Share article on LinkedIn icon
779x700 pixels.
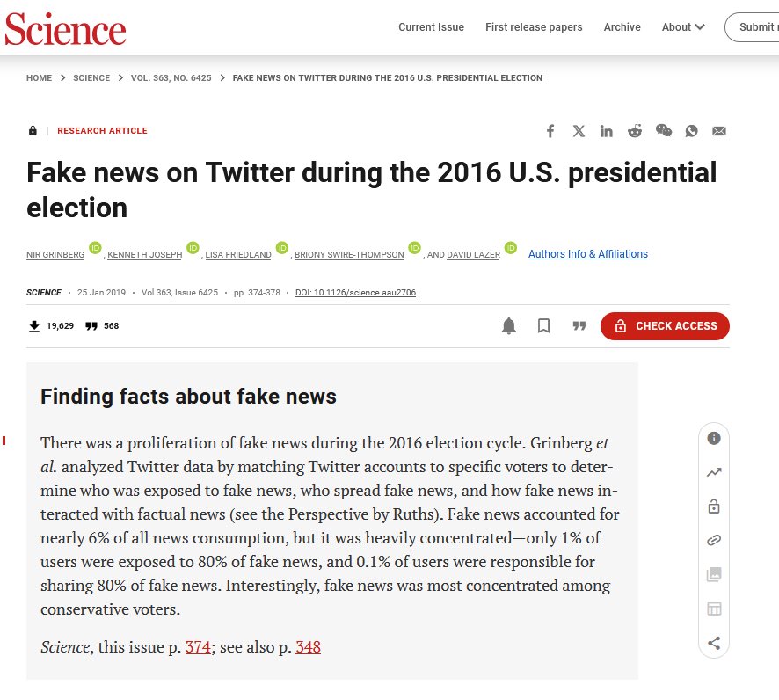point(606,131)
